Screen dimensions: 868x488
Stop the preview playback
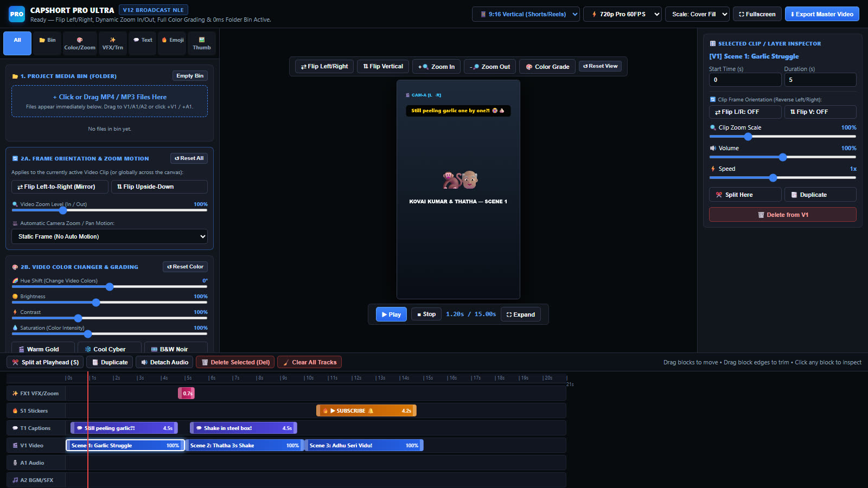point(426,314)
